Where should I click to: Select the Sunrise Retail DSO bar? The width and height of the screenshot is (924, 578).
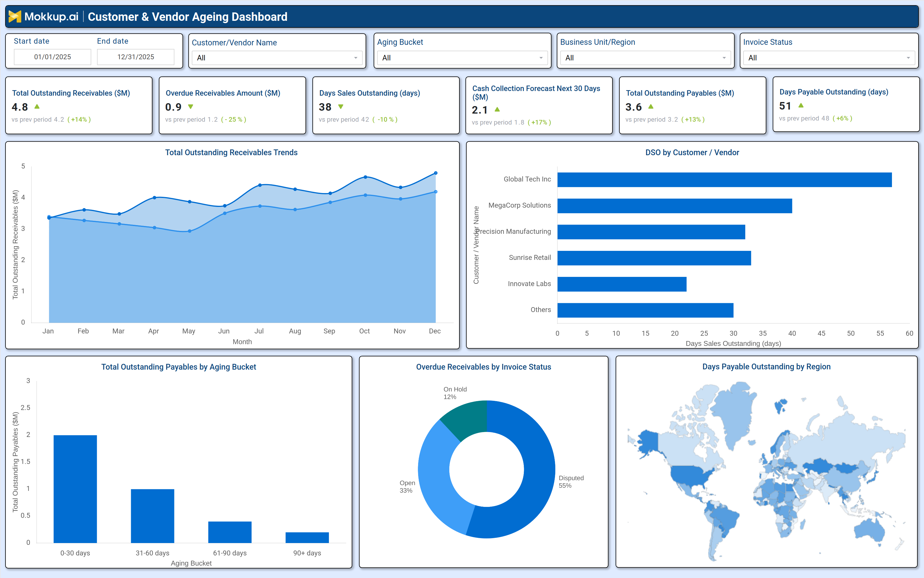click(654, 258)
